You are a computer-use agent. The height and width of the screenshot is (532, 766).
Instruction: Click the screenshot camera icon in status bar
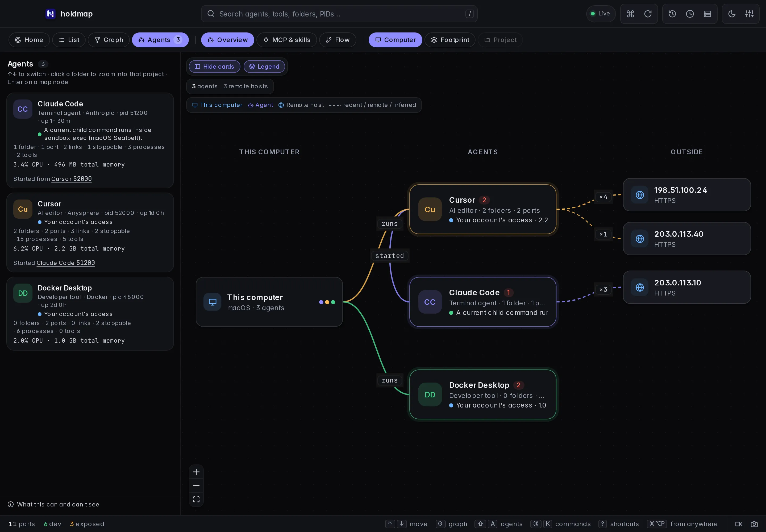coord(754,524)
